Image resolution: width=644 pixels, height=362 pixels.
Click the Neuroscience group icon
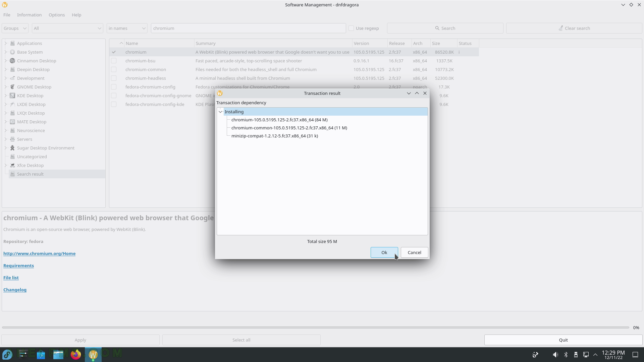tap(12, 130)
